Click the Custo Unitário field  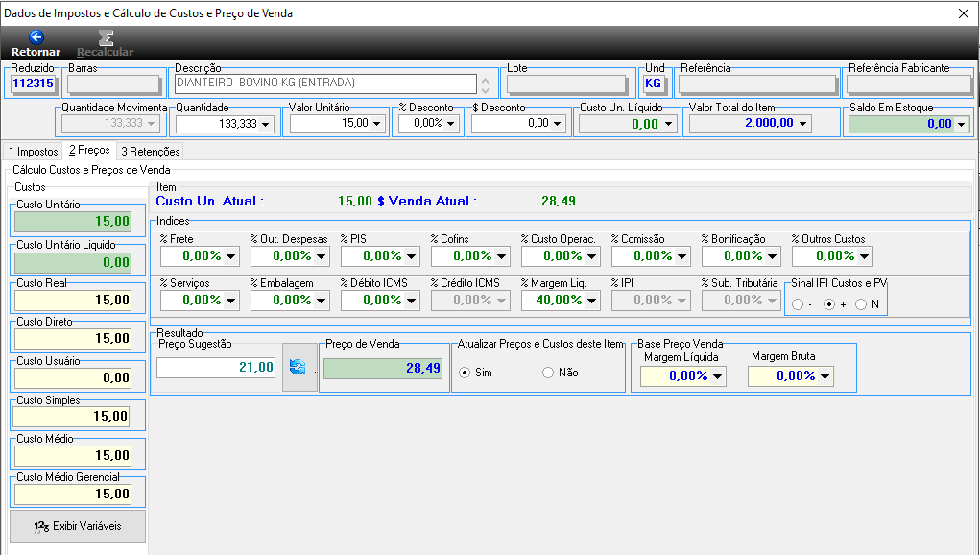click(73, 221)
